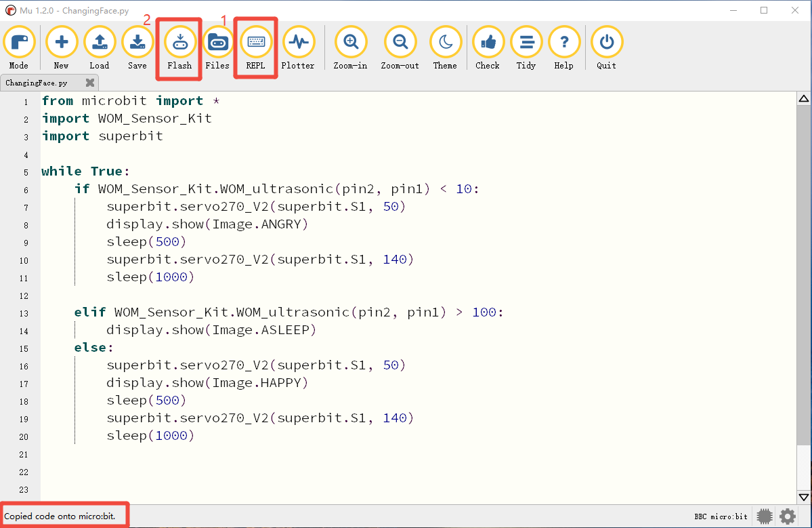
Task: Toggle the editor Theme
Action: 446,47
